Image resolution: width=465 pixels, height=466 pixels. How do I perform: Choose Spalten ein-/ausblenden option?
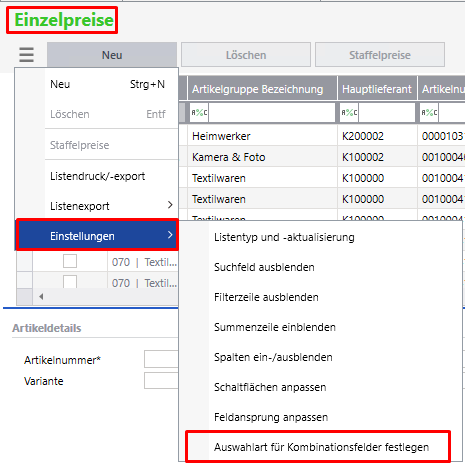273,357
